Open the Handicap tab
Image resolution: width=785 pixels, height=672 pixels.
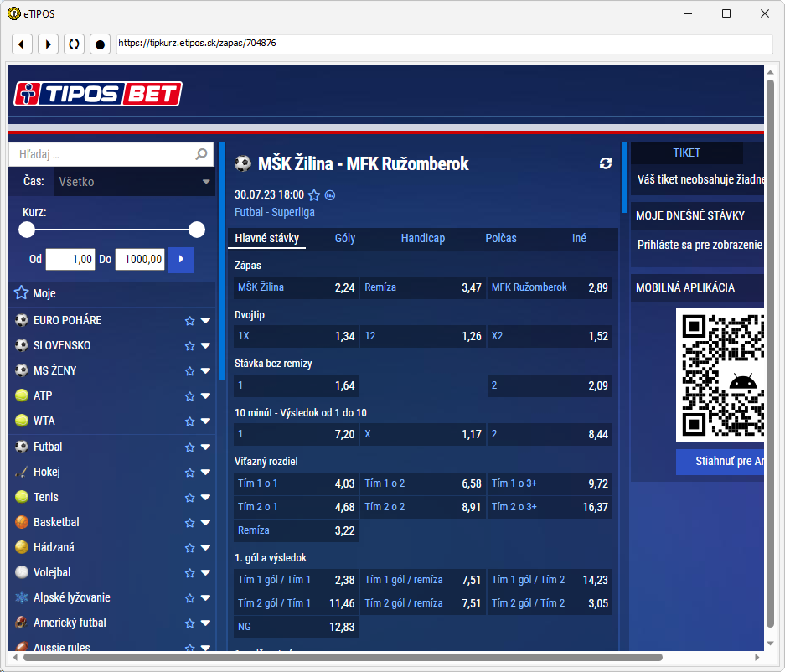422,238
